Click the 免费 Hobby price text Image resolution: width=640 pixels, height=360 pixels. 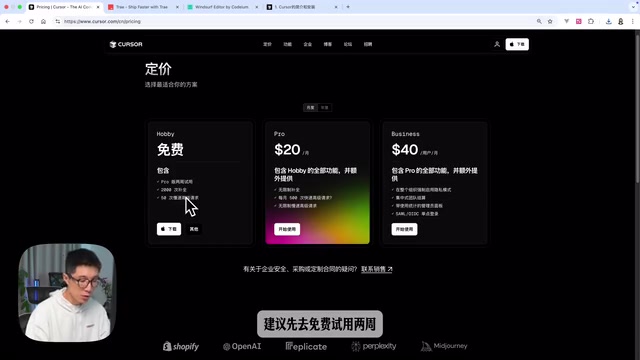[x=170, y=150]
